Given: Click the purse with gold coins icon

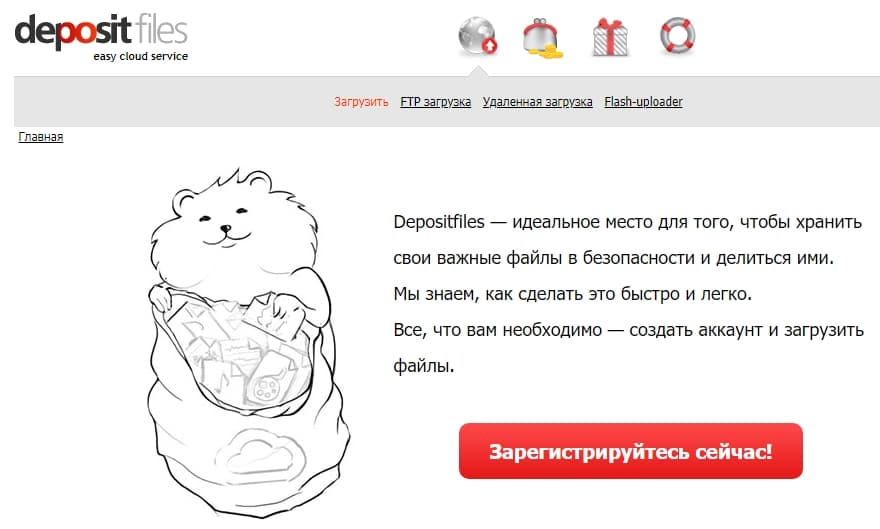Looking at the screenshot, I should click(543, 39).
